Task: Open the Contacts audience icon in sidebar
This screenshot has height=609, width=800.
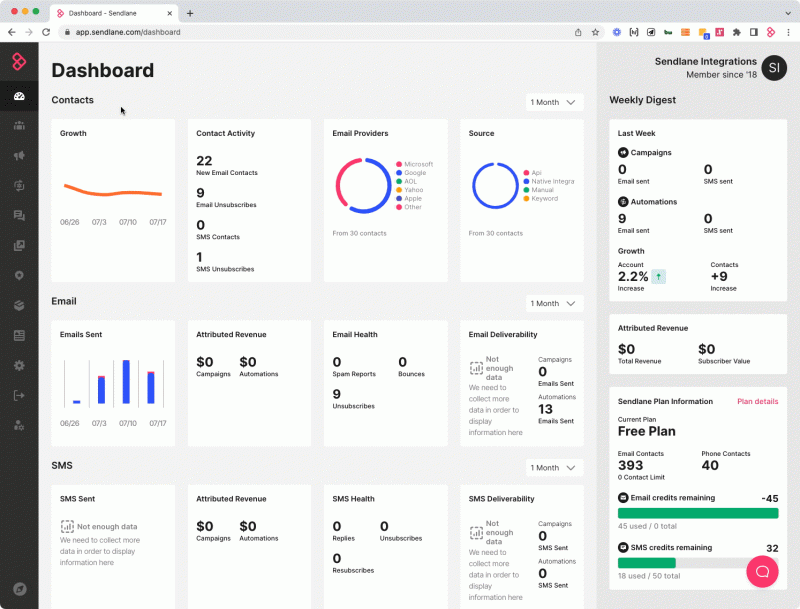Action: coord(19,126)
